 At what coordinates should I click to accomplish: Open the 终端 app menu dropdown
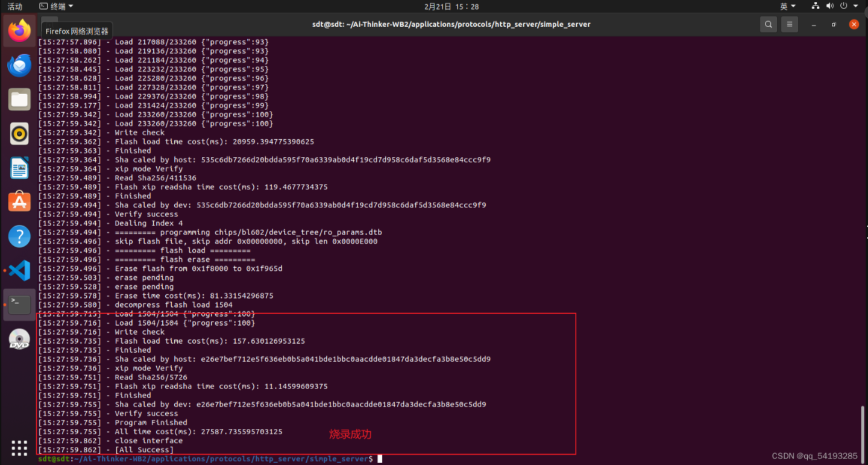click(56, 6)
